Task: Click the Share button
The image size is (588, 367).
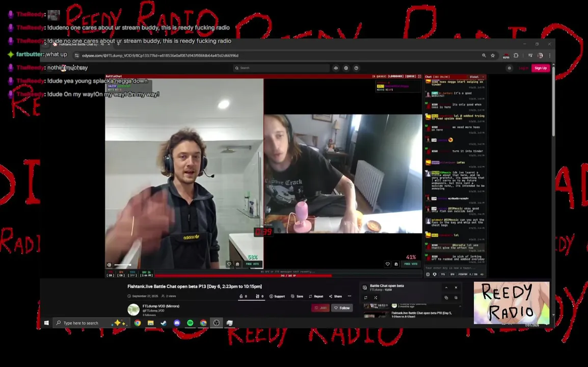Action: click(x=336, y=296)
